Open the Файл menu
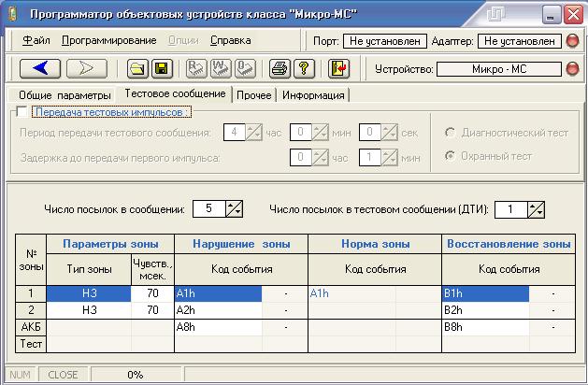The image size is (588, 385). [36, 40]
